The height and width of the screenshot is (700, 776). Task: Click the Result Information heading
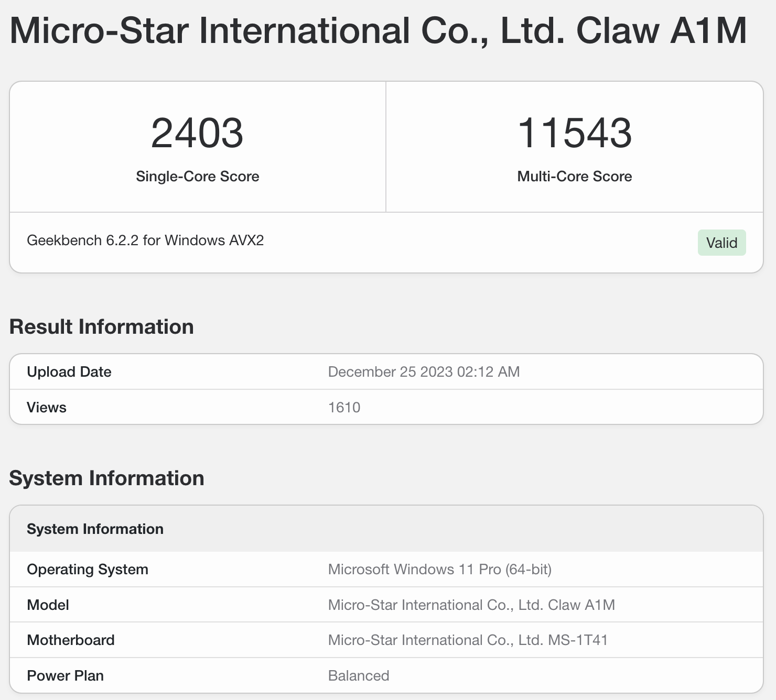click(x=102, y=327)
